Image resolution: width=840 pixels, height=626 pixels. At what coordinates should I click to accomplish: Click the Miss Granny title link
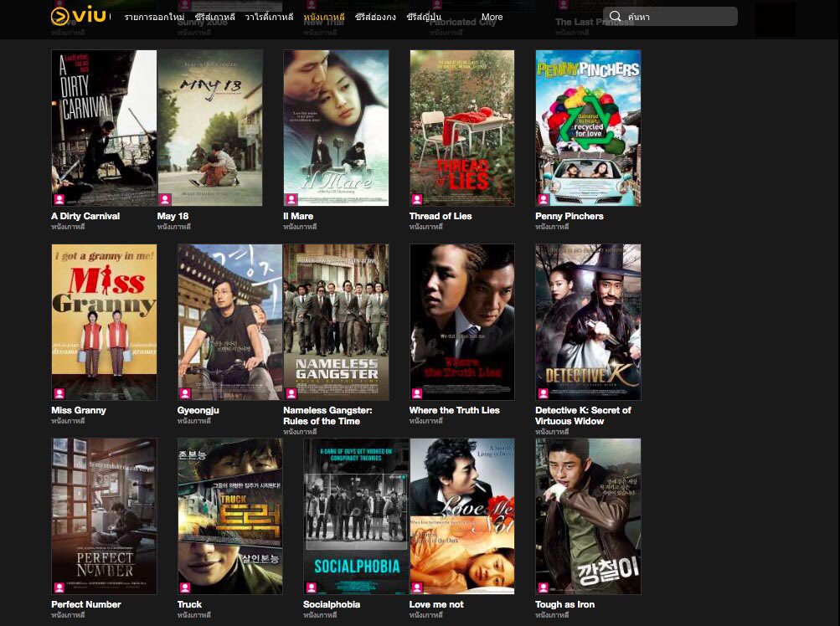pyautogui.click(x=78, y=410)
